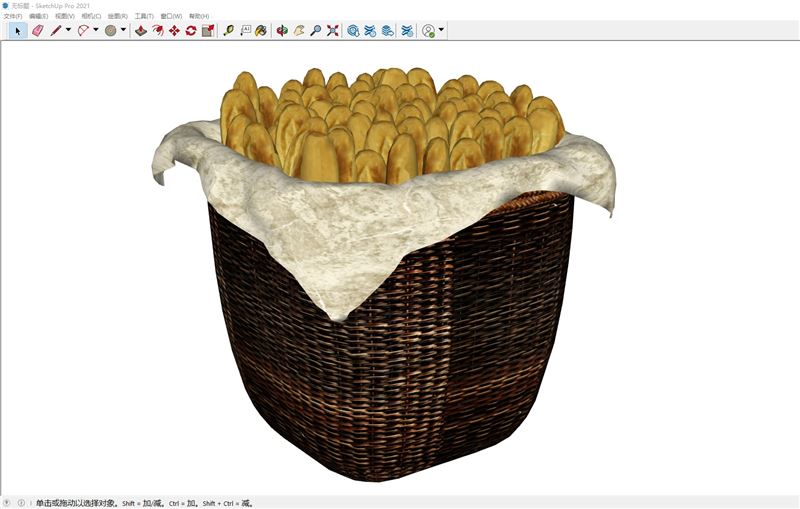
Task: Select the Eraser tool
Action: (x=37, y=31)
